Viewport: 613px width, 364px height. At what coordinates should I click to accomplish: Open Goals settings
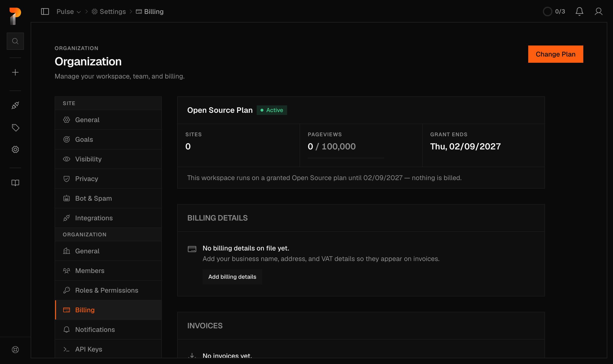click(108, 139)
